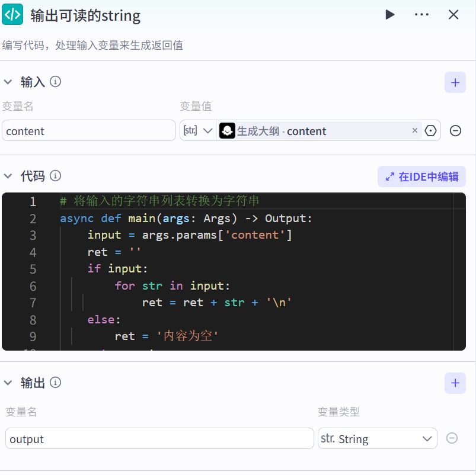476x475 pixels.
Task: Click the code node icon beside title
Action: [x=12, y=14]
